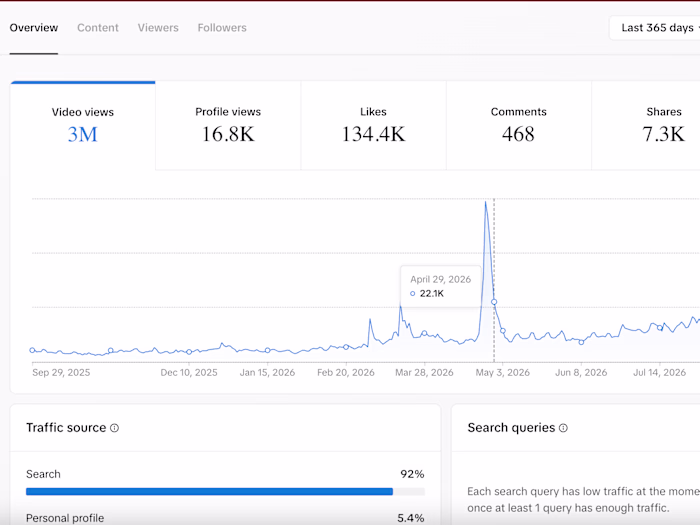
Task: Click the Personal profile traffic row label
Action: tap(65, 518)
